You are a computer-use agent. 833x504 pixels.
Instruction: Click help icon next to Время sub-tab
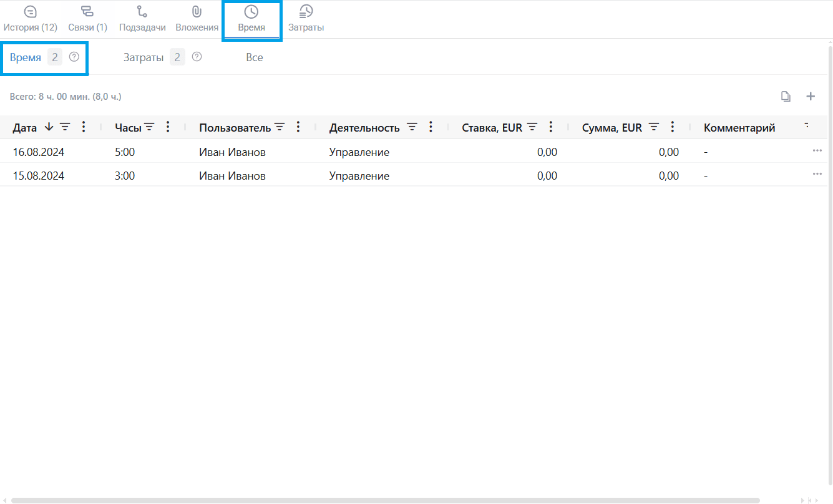click(74, 57)
